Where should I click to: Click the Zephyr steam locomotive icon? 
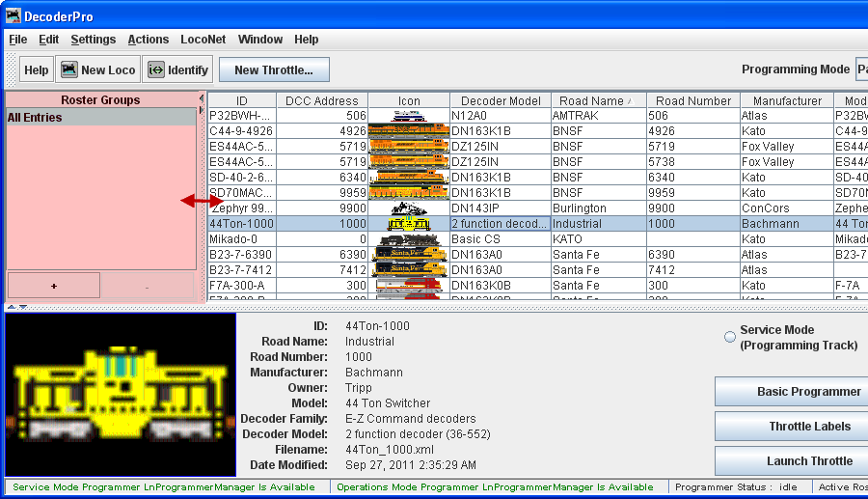point(409,208)
